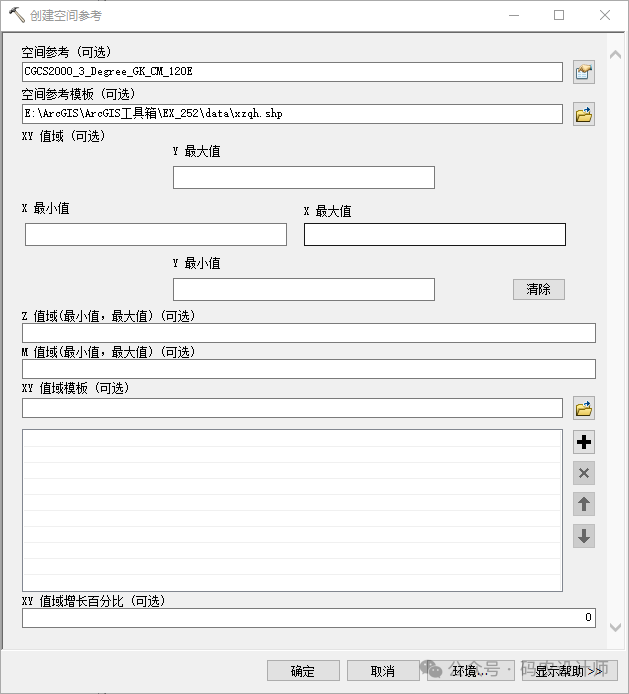Click the Z 值域 input field
Viewport: 629px width, 694px height.
coord(308,333)
